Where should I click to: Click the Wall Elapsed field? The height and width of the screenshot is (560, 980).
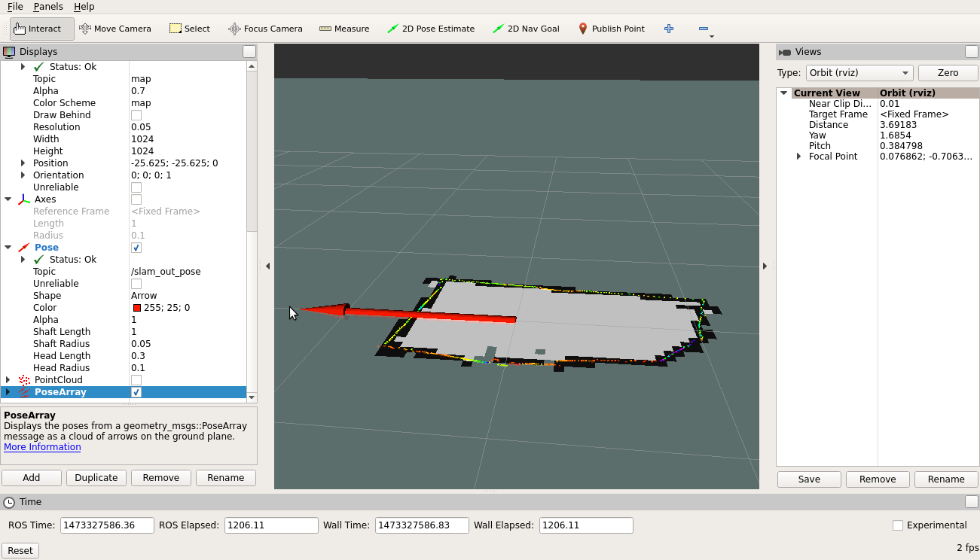pos(586,525)
